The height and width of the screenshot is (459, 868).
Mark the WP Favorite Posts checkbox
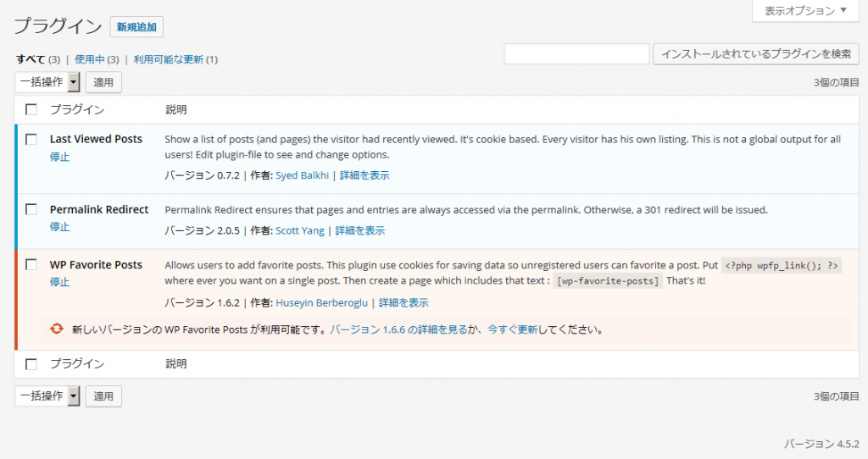(x=31, y=264)
